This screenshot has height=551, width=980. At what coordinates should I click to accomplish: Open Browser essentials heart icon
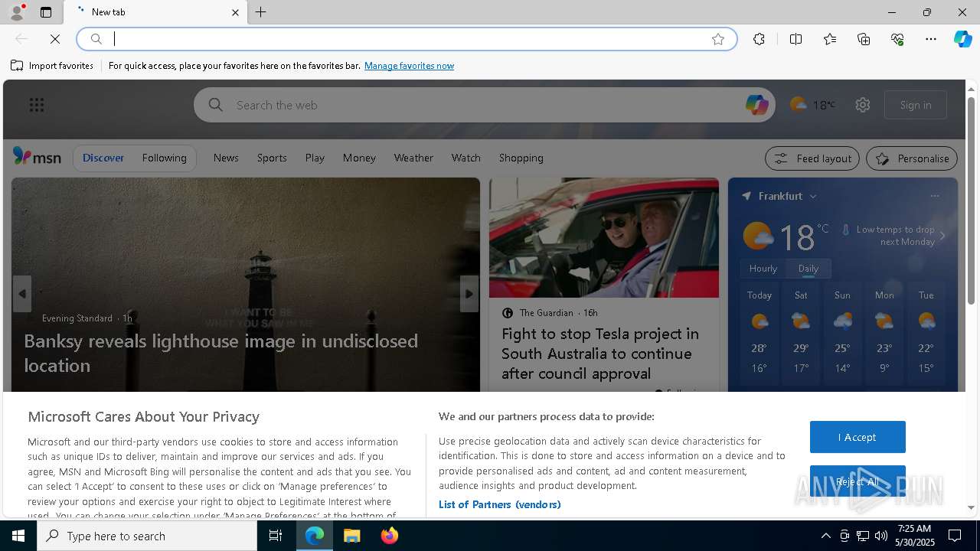[x=897, y=39]
